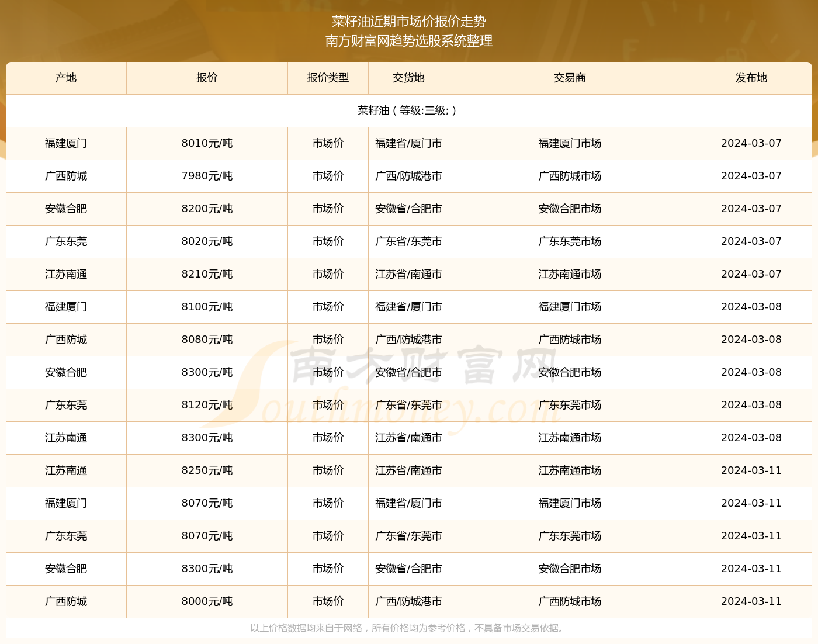
Task: Click the 8250元/吨 price cell
Action: point(207,470)
